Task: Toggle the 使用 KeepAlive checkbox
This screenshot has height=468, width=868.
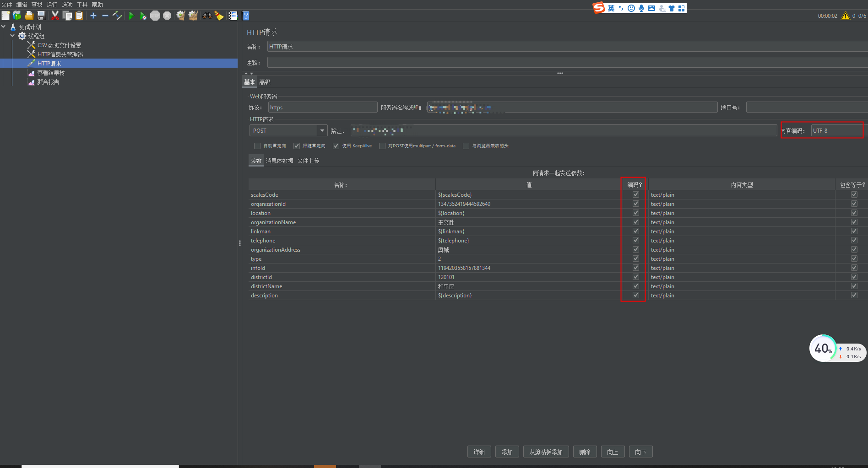Action: pyautogui.click(x=336, y=146)
